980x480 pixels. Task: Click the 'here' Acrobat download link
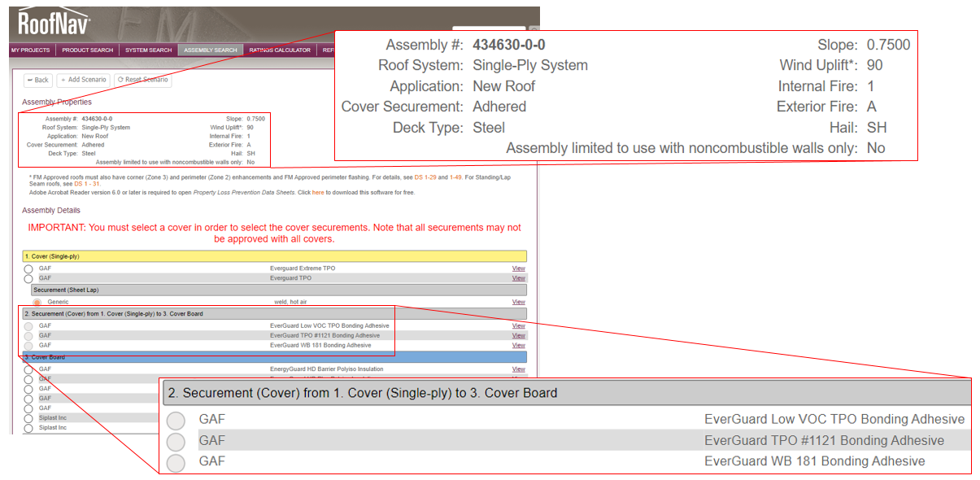point(318,193)
